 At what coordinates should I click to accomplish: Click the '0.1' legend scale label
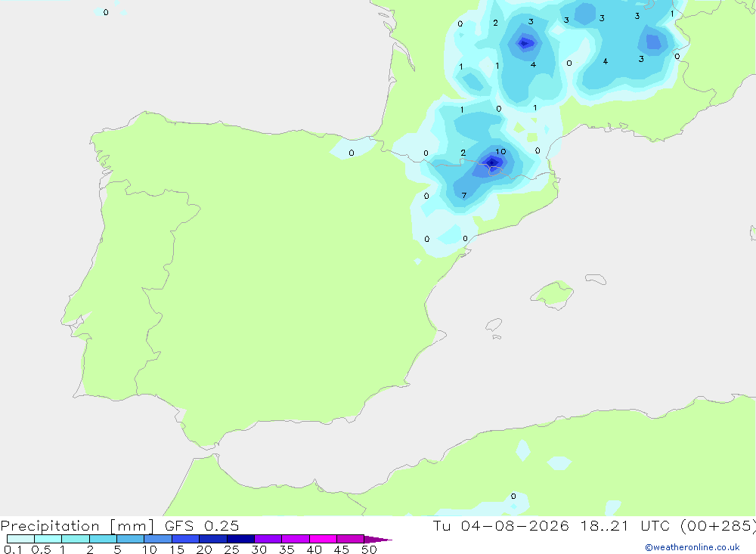(x=13, y=549)
